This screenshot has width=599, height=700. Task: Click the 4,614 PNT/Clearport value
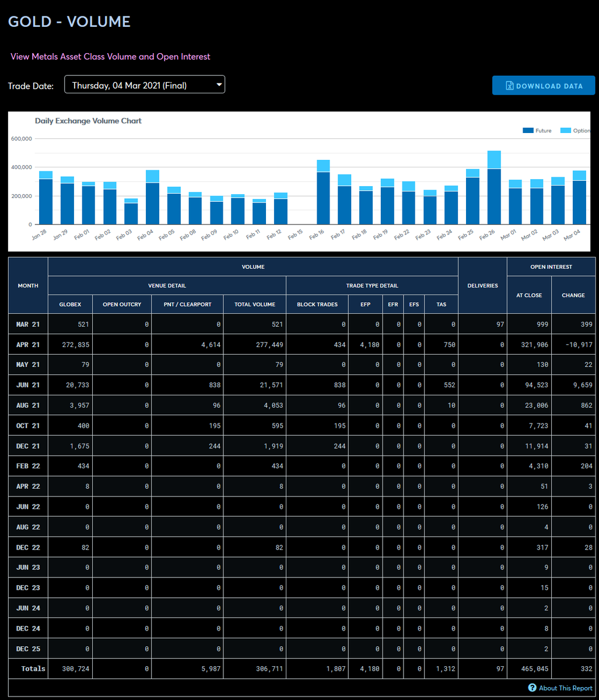[x=211, y=345]
